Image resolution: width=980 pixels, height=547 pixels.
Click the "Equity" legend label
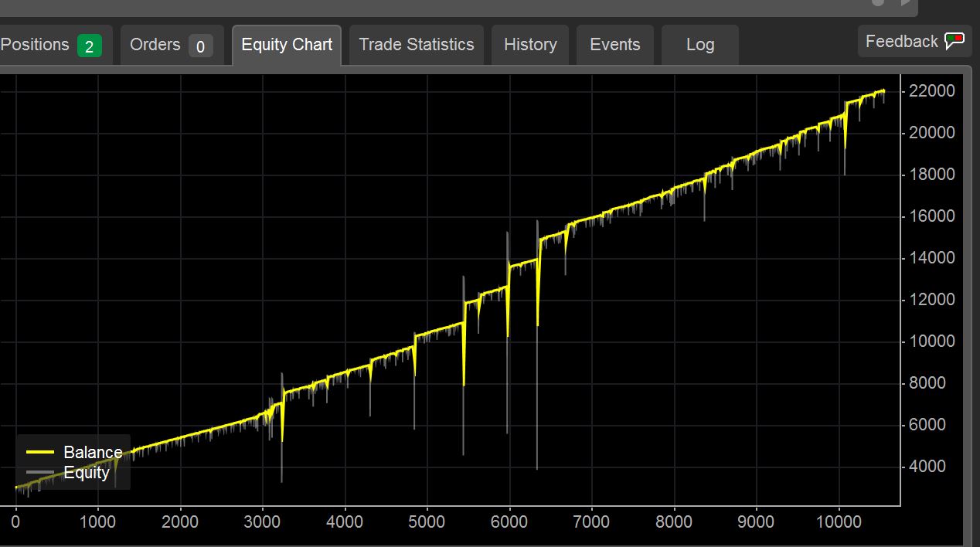[x=87, y=472]
